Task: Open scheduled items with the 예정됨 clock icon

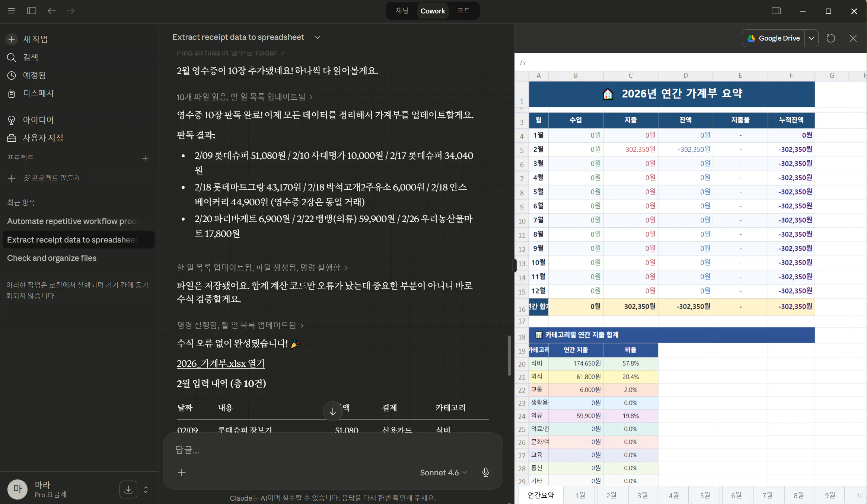Action: 12,75
